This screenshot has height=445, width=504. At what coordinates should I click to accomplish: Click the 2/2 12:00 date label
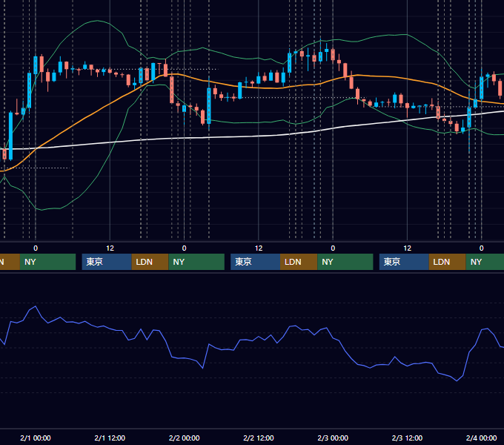coord(259,438)
